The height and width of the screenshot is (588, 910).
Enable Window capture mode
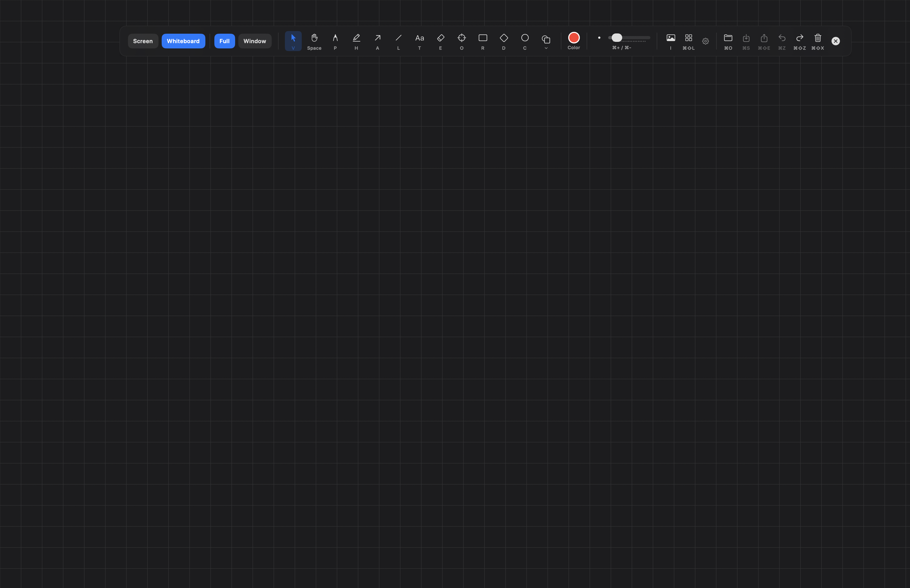pyautogui.click(x=254, y=41)
